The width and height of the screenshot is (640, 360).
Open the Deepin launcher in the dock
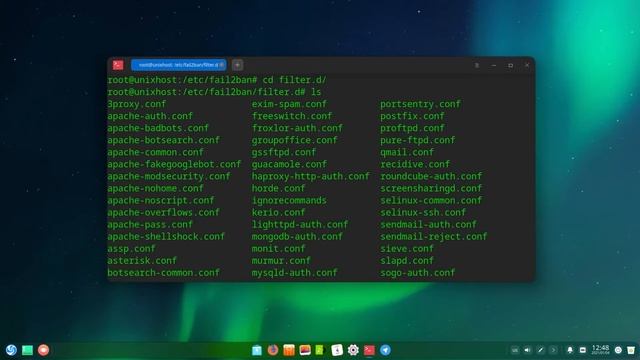pos(11,350)
